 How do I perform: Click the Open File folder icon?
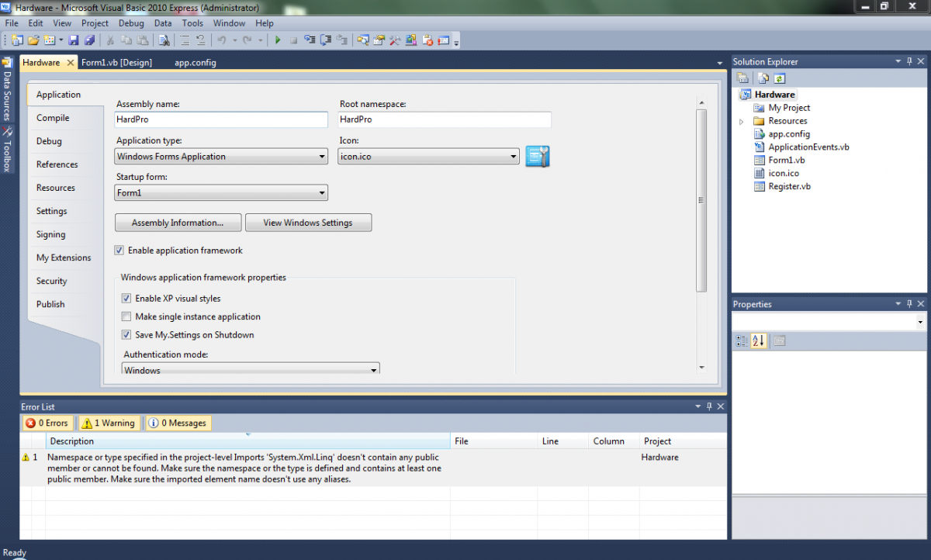(x=33, y=40)
